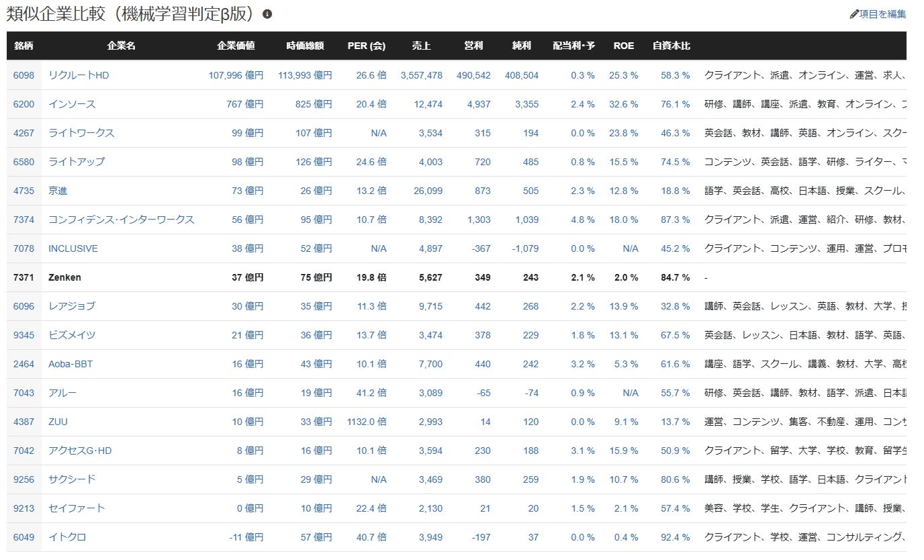924x560 pixels.
Task: Open the Aoba-BBT company link
Action: pos(71,364)
